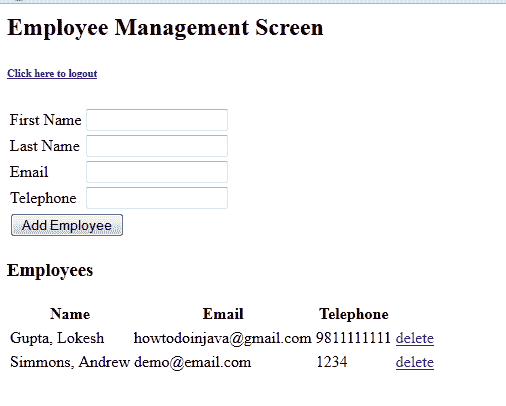Select the demo@email.com email cell
This screenshot has width=506, height=406.
(x=192, y=362)
